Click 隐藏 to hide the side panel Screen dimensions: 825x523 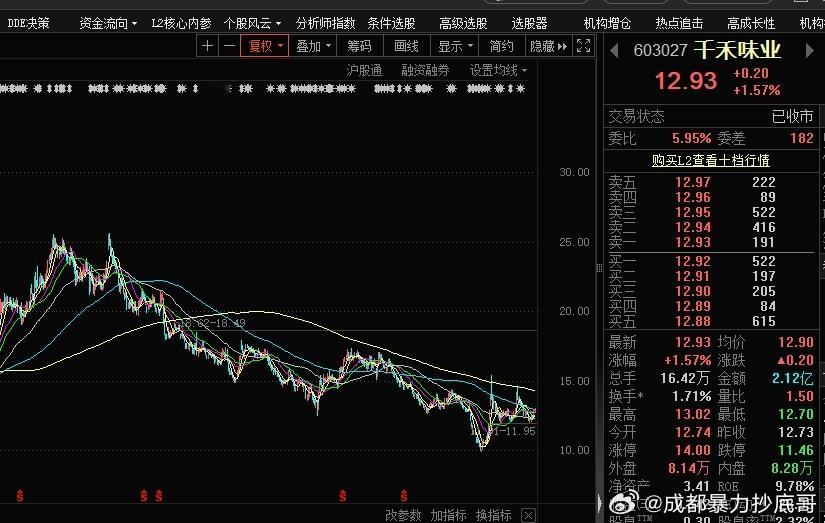(x=548, y=46)
